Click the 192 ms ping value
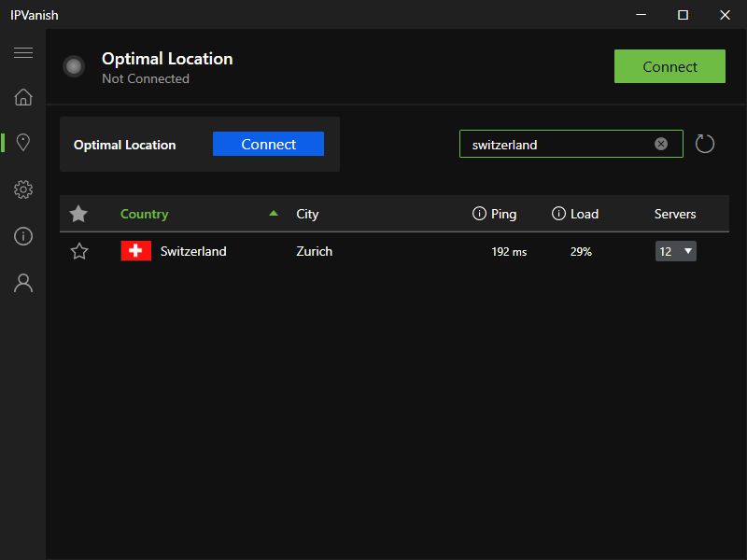Viewport: 747px width, 560px height. (x=509, y=251)
